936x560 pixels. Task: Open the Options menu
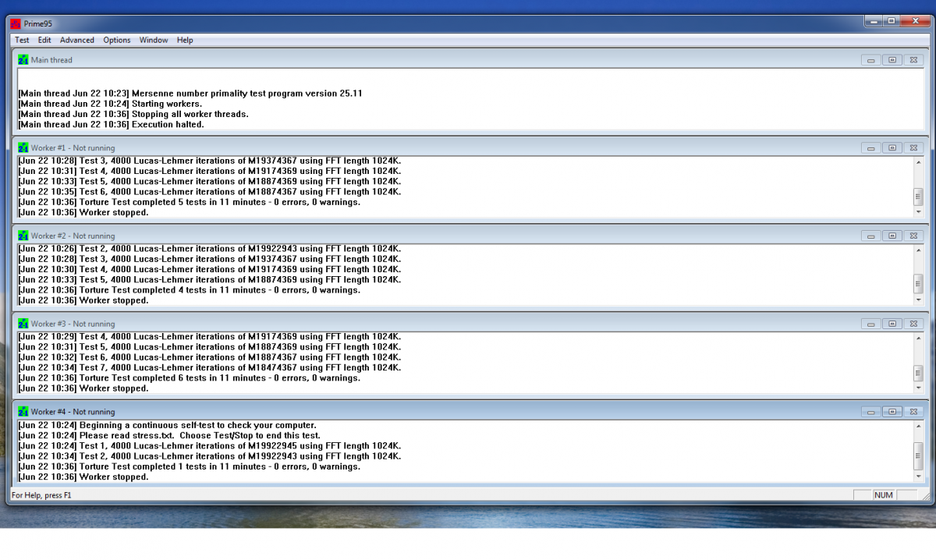[117, 40]
